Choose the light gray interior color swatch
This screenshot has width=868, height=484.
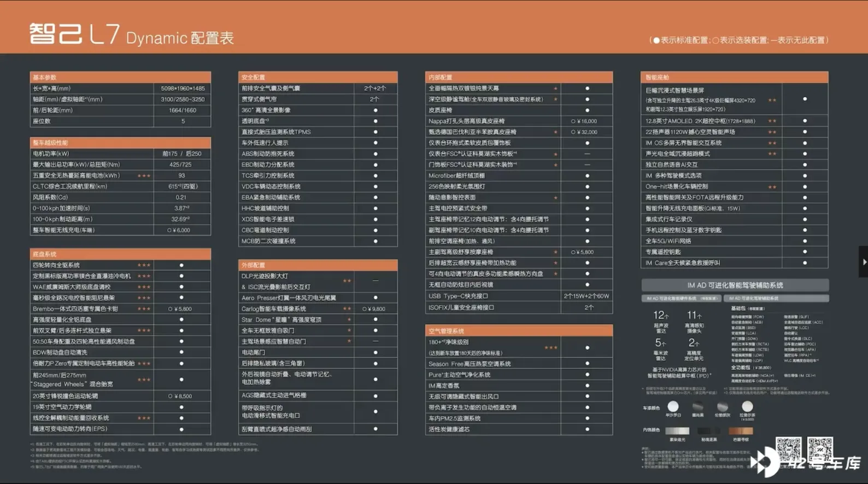coord(677,431)
